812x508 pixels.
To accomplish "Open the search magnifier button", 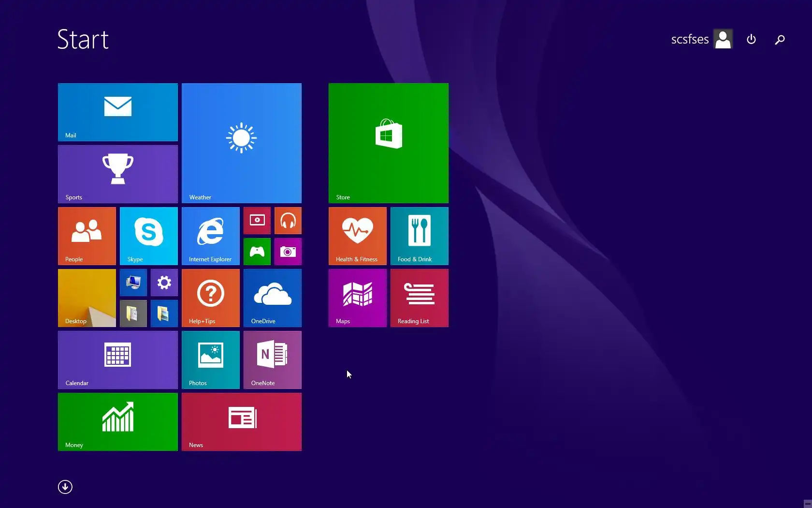I will point(780,39).
